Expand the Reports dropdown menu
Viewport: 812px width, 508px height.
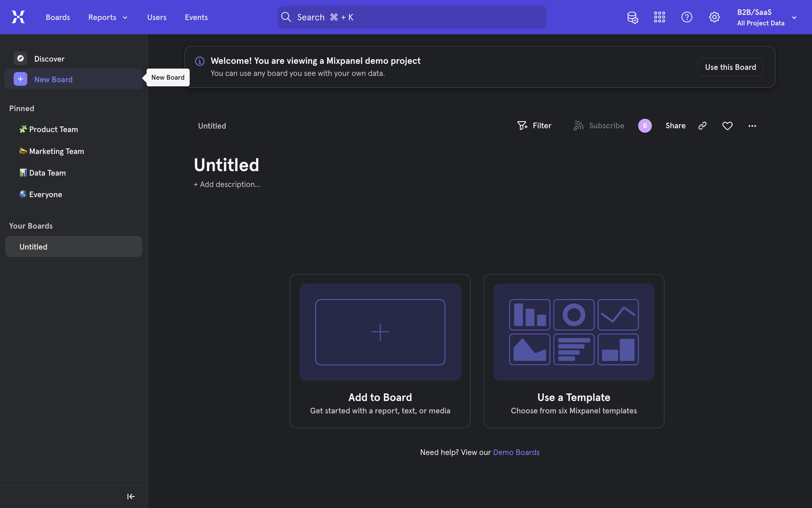[108, 17]
